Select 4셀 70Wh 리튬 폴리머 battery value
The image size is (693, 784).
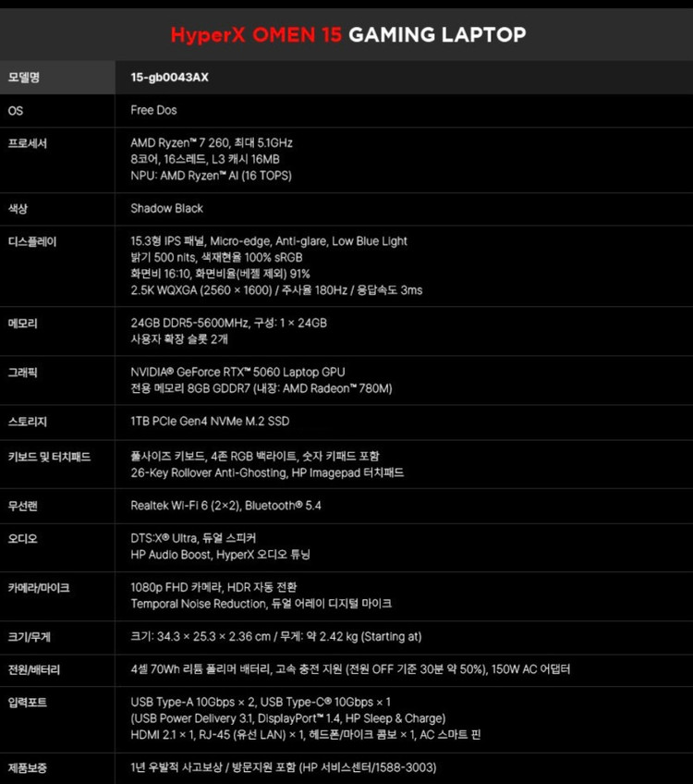(x=350, y=669)
